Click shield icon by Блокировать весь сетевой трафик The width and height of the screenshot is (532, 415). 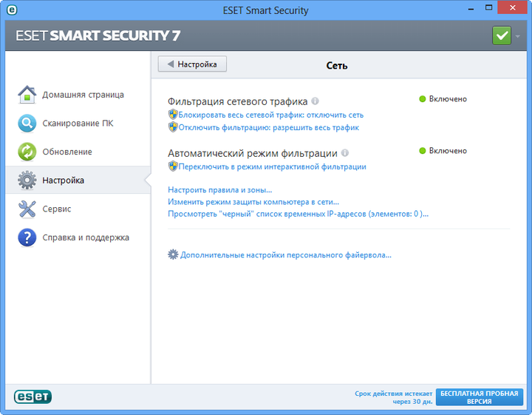pos(173,115)
